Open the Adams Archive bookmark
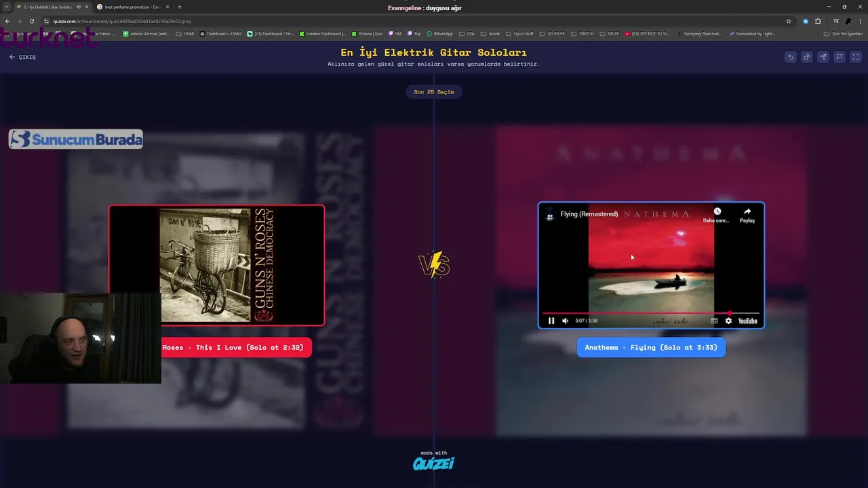The image size is (868, 488). pos(146,34)
